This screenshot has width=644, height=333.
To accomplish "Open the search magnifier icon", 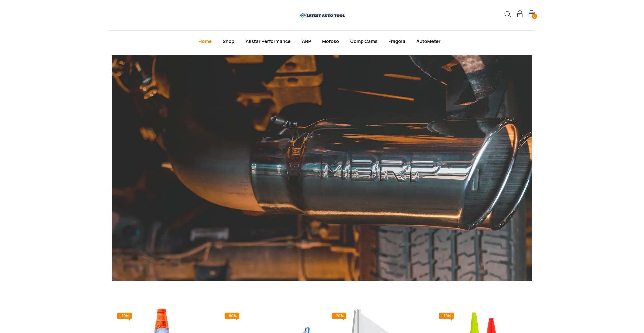I will pos(508,14).
